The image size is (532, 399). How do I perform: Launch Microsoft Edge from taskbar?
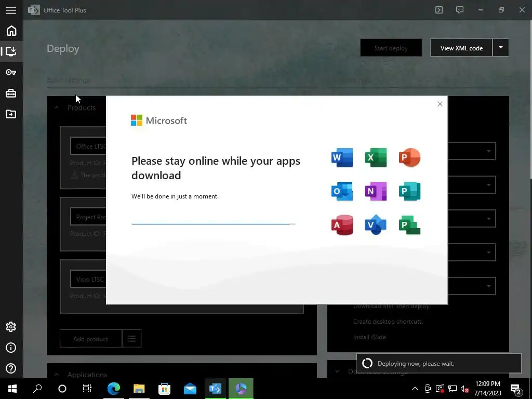(x=114, y=389)
